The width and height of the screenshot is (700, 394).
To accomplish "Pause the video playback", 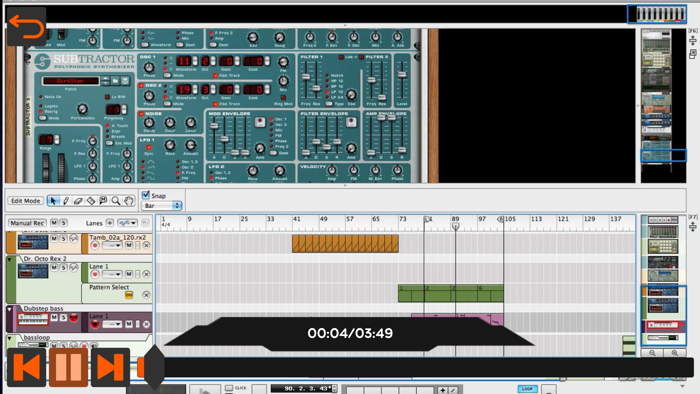I will (68, 367).
